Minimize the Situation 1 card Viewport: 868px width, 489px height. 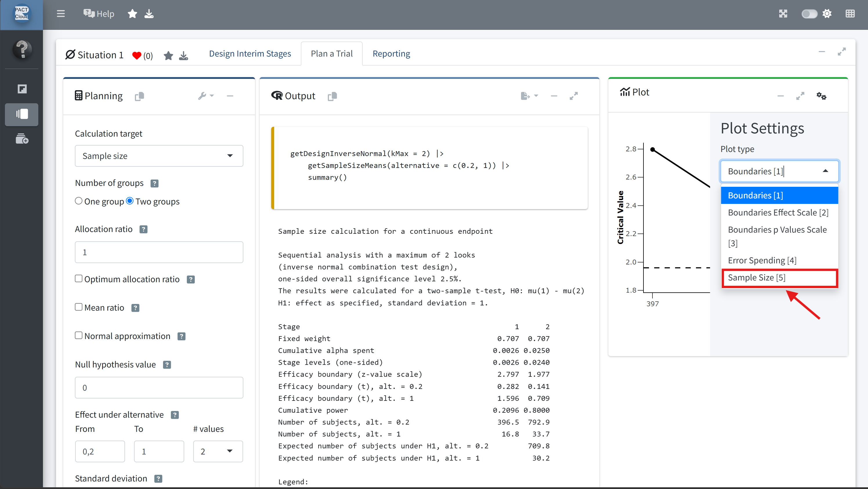click(x=822, y=52)
